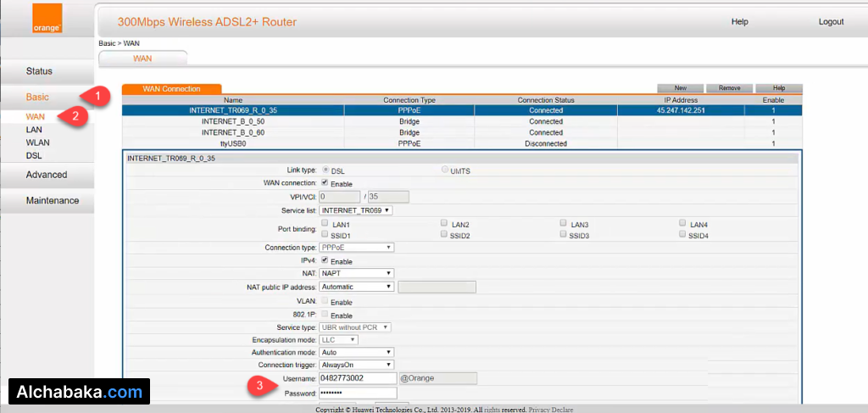Click the Disconnected status cell
Screen dimensions: 868x413
tap(546, 143)
